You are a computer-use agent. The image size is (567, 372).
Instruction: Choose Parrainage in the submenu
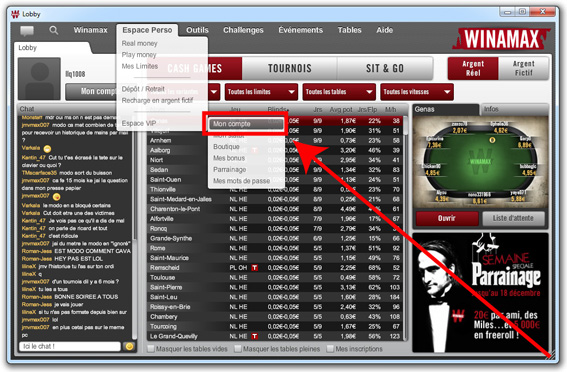(x=230, y=170)
